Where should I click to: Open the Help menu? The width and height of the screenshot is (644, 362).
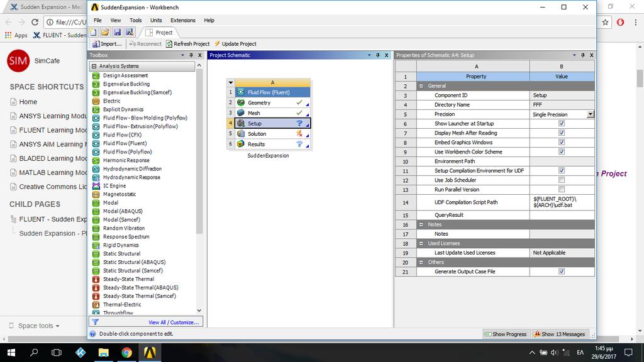[x=209, y=20]
